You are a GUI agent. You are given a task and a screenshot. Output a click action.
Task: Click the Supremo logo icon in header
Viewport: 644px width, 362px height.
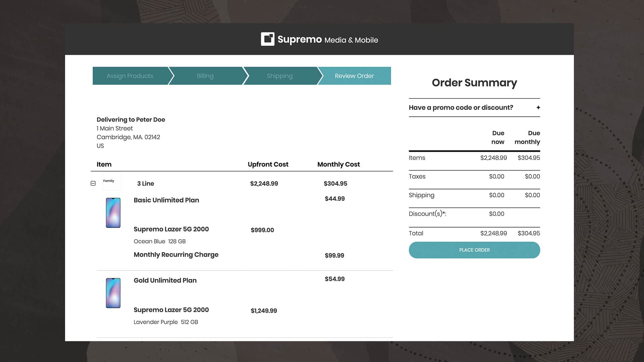click(x=267, y=39)
